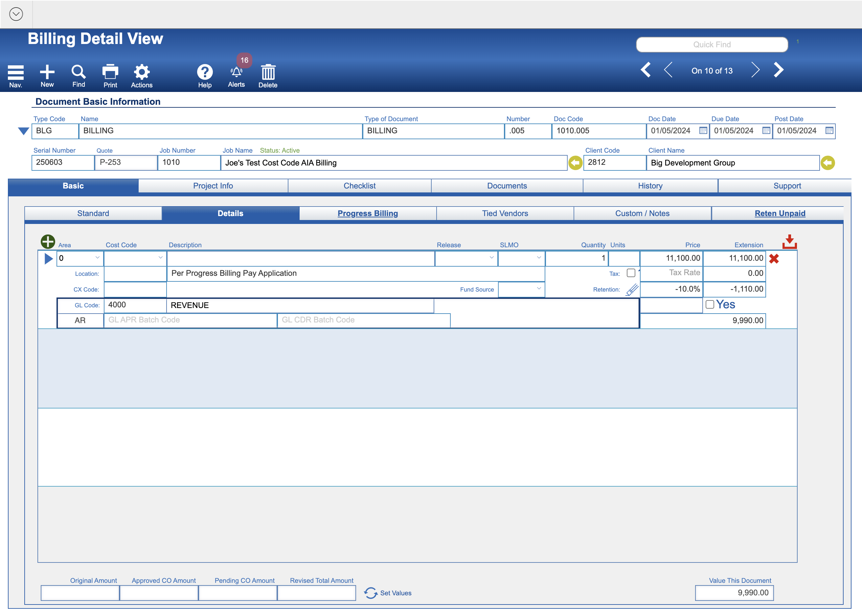Click the GL APR Batch Code field
The height and width of the screenshot is (616, 862).
(191, 320)
